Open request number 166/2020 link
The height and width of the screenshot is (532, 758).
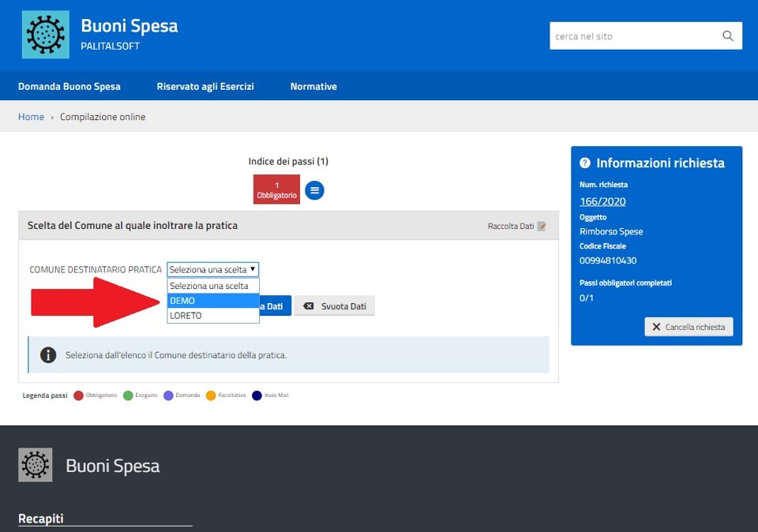(602, 201)
